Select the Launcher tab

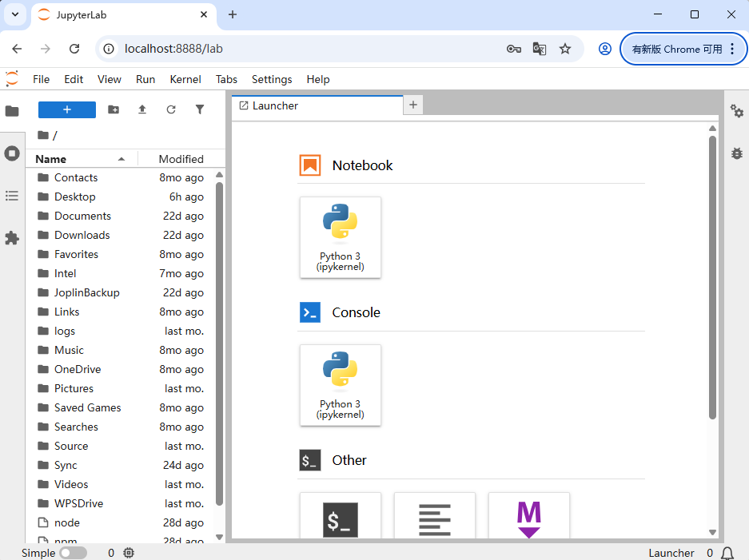tap(317, 105)
